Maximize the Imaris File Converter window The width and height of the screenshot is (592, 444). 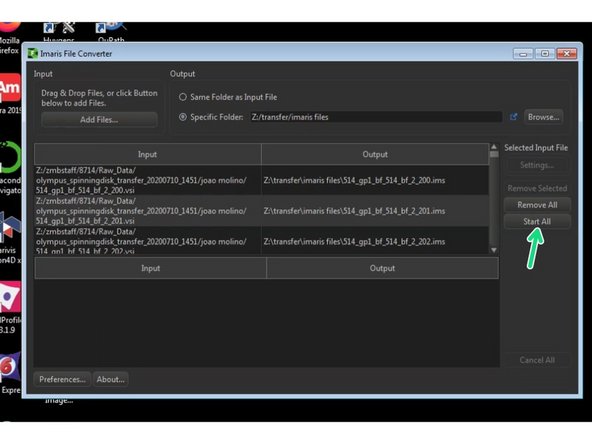pos(545,54)
